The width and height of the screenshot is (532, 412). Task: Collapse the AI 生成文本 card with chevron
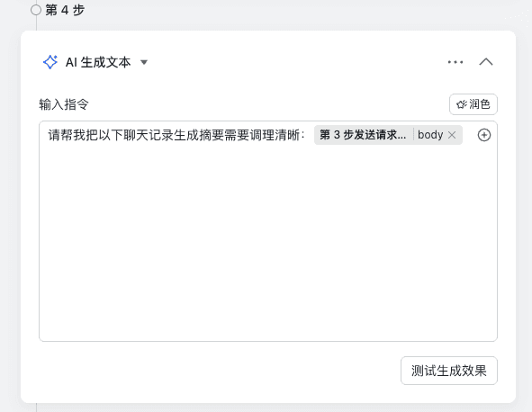pos(486,62)
